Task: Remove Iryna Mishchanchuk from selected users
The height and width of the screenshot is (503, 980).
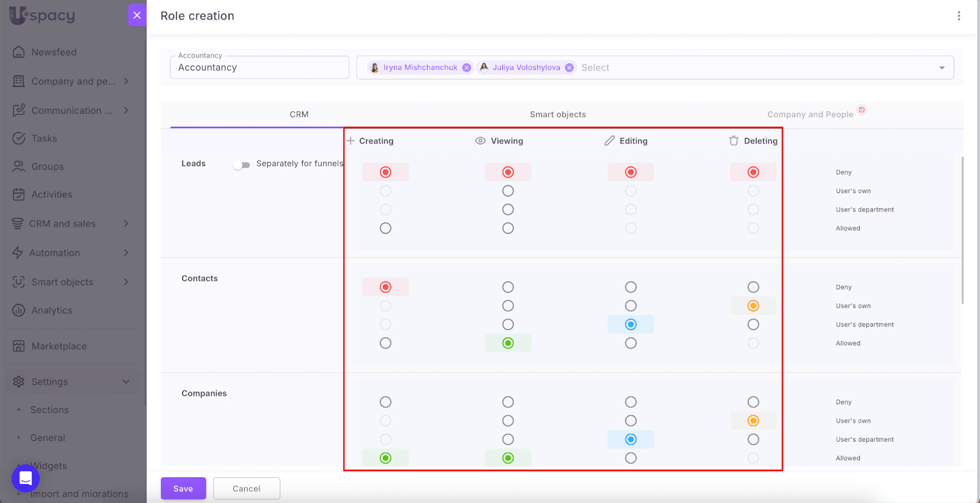Action: pyautogui.click(x=467, y=68)
